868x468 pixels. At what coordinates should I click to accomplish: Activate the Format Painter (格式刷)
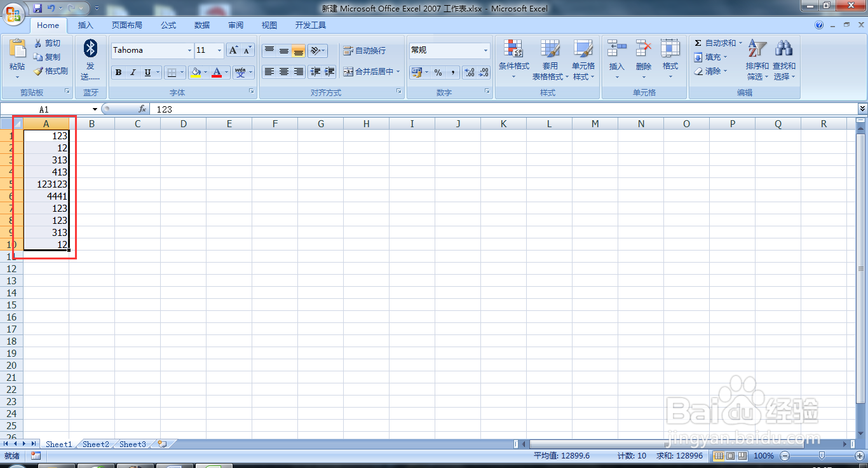click(x=51, y=71)
